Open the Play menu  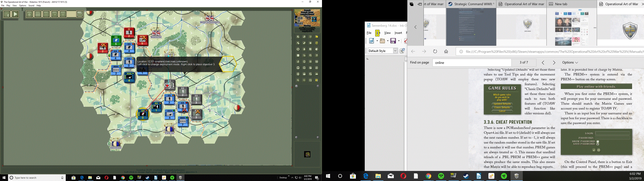pyautogui.click(x=9, y=6)
